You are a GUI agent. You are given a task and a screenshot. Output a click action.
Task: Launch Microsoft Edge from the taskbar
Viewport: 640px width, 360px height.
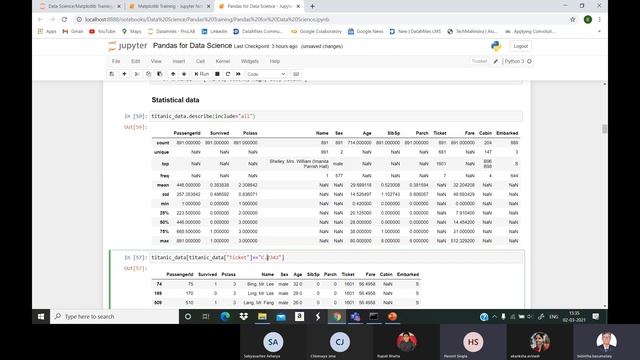click(x=225, y=316)
